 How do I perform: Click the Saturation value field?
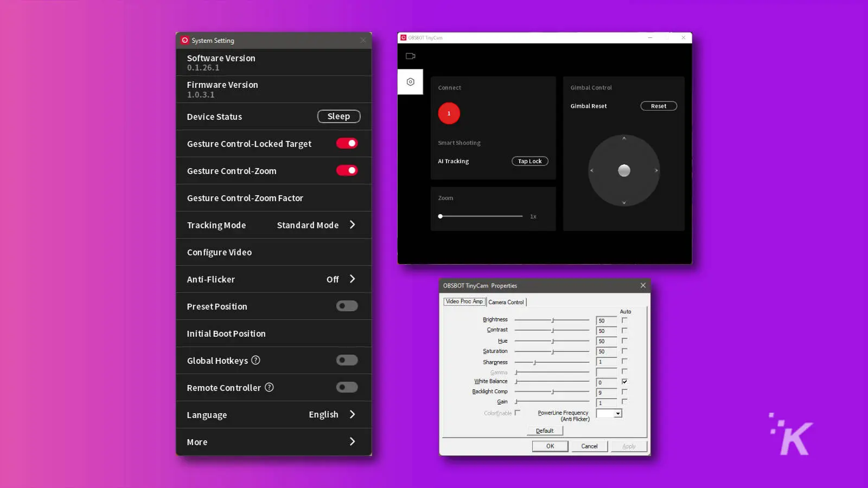607,351
